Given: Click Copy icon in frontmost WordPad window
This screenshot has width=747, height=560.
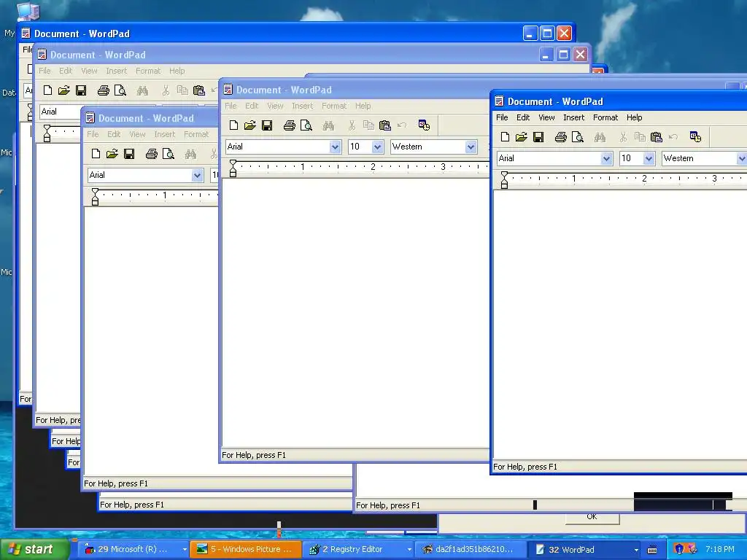Looking at the screenshot, I should coord(640,137).
